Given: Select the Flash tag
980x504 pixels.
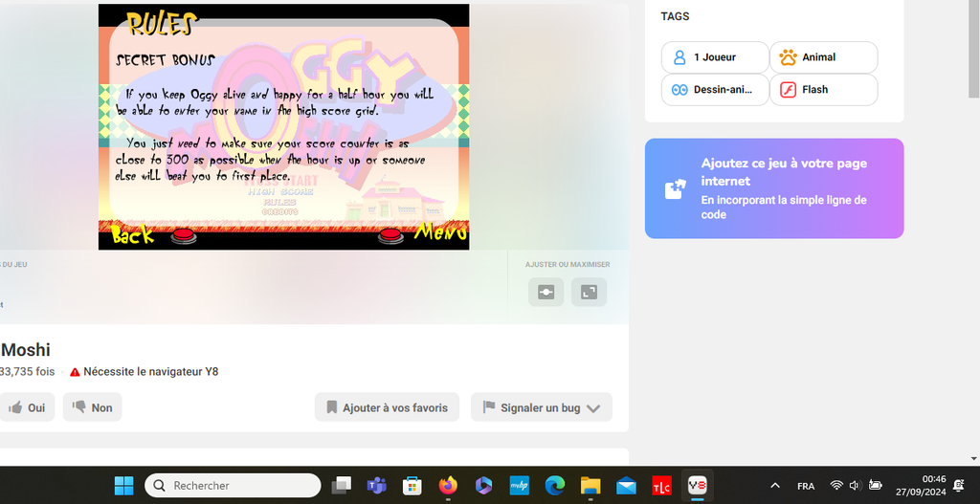Looking at the screenshot, I should (x=823, y=90).
